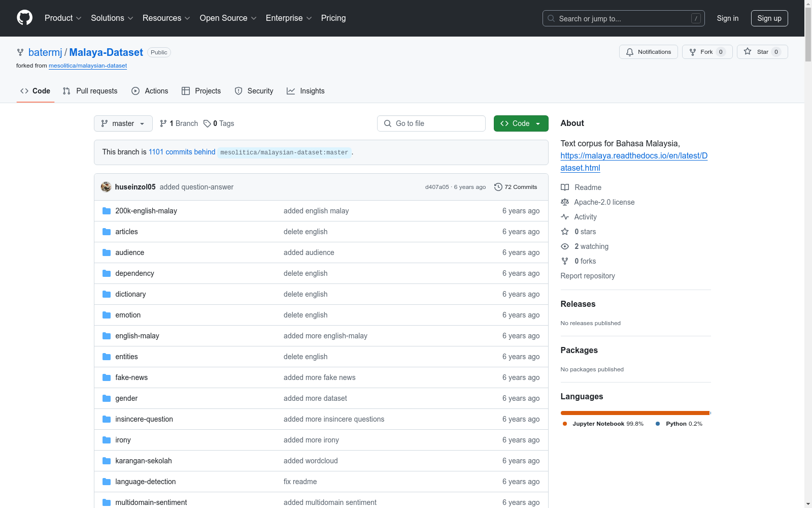Click the Releases heading link
The image size is (812, 508).
click(578, 304)
